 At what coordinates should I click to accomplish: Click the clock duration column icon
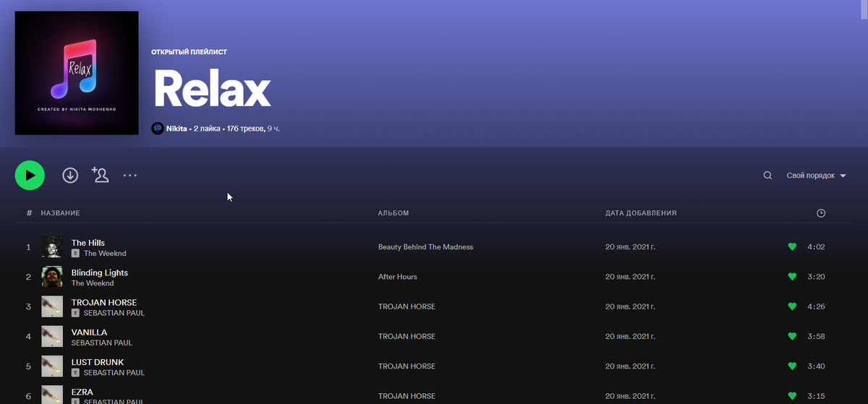click(x=821, y=213)
